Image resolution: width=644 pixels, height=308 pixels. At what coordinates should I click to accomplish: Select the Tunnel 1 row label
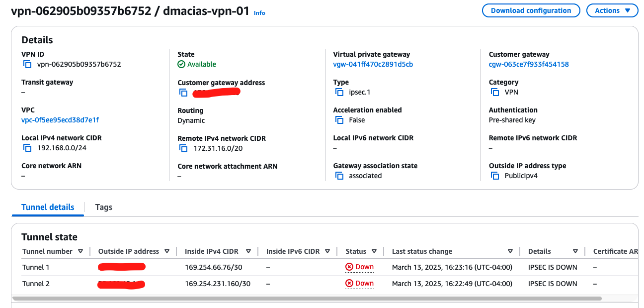[36, 267]
